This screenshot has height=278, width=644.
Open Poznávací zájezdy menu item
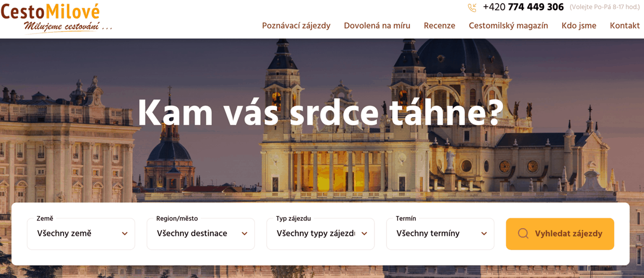pyautogui.click(x=296, y=26)
